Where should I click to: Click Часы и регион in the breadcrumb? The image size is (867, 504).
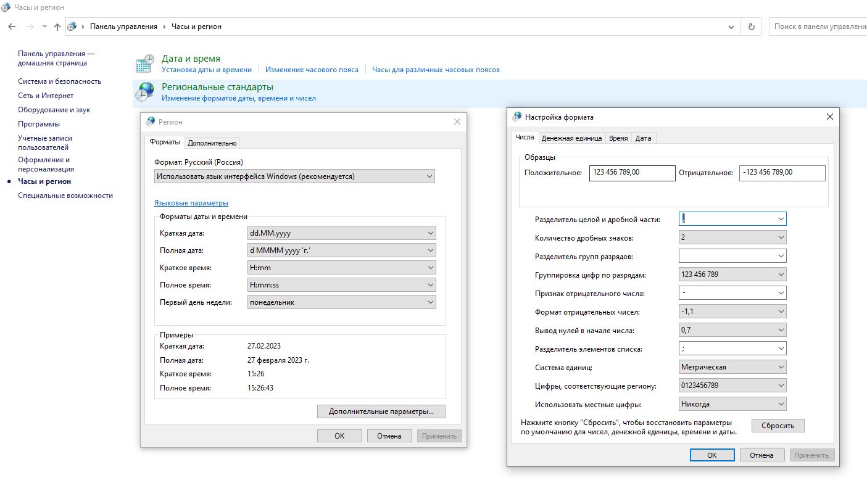(196, 27)
